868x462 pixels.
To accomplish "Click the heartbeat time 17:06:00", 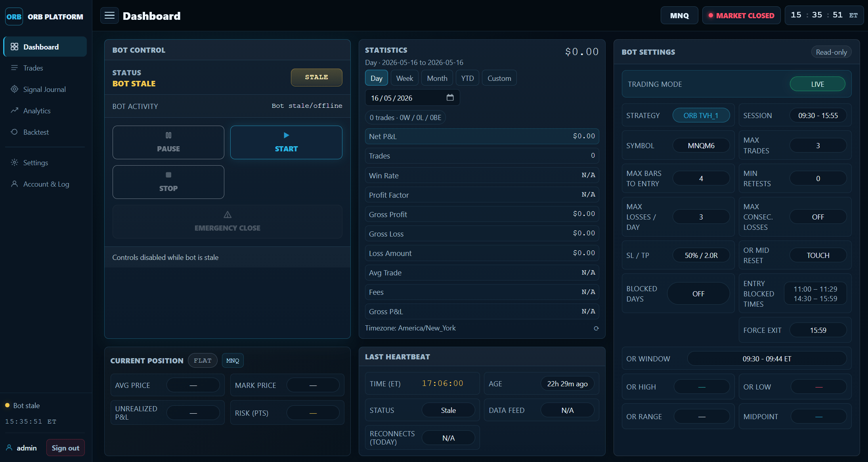I will [x=442, y=383].
